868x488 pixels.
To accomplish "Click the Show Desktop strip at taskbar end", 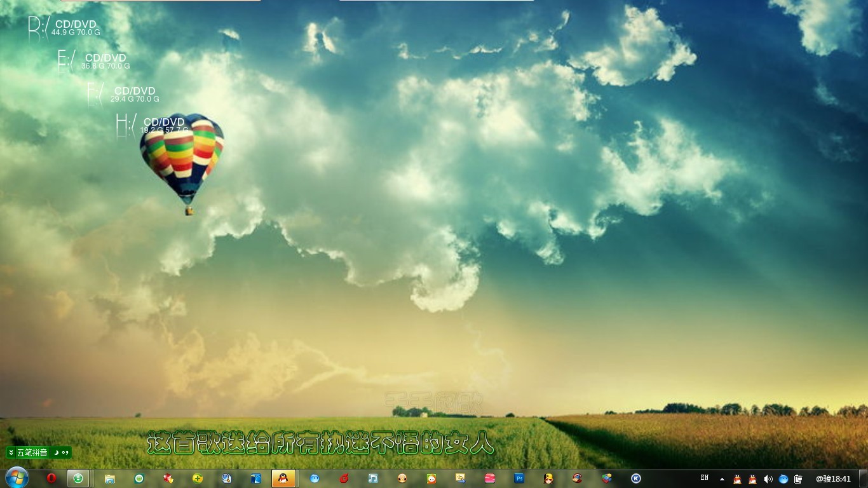I will [x=864, y=479].
